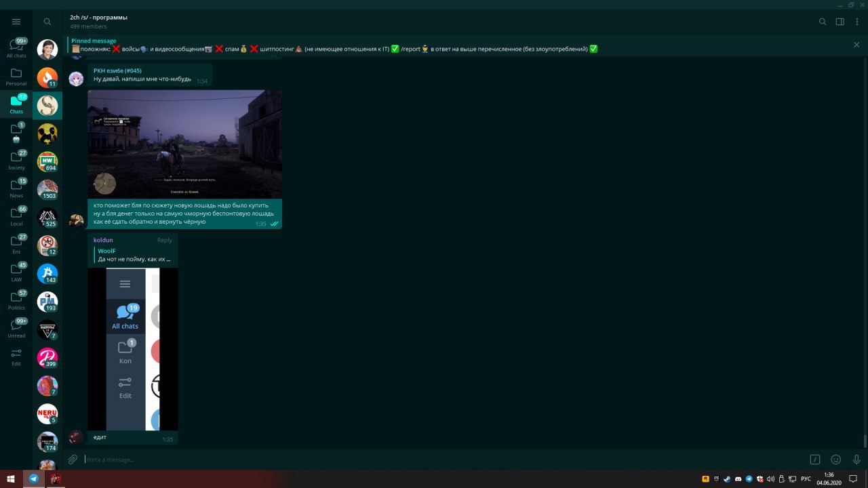Open the emoji picker
The image size is (868, 488).
[x=836, y=460]
